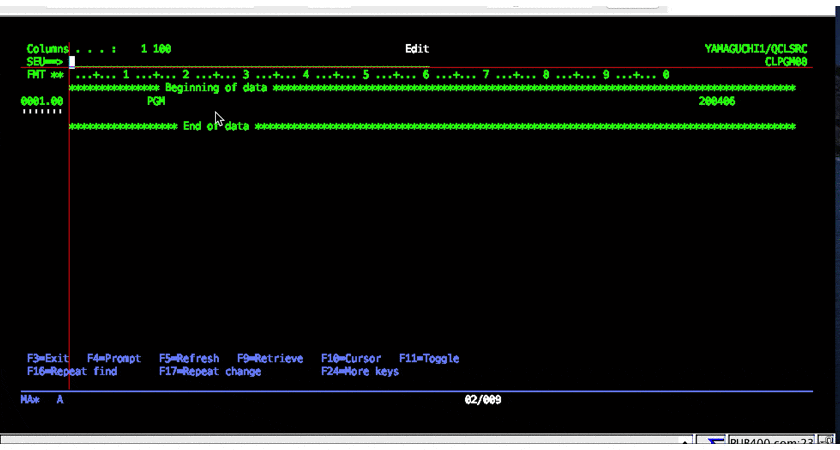Click the F9=Retrieve function key label
840x450 pixels.
[270, 358]
